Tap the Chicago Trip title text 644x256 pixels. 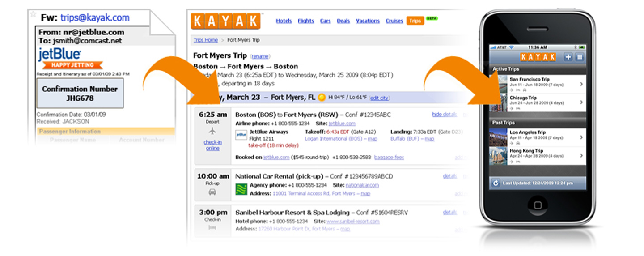point(523,98)
